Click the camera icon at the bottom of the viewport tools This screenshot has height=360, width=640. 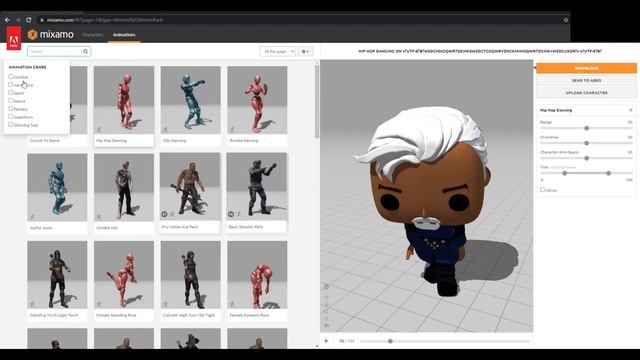click(327, 325)
